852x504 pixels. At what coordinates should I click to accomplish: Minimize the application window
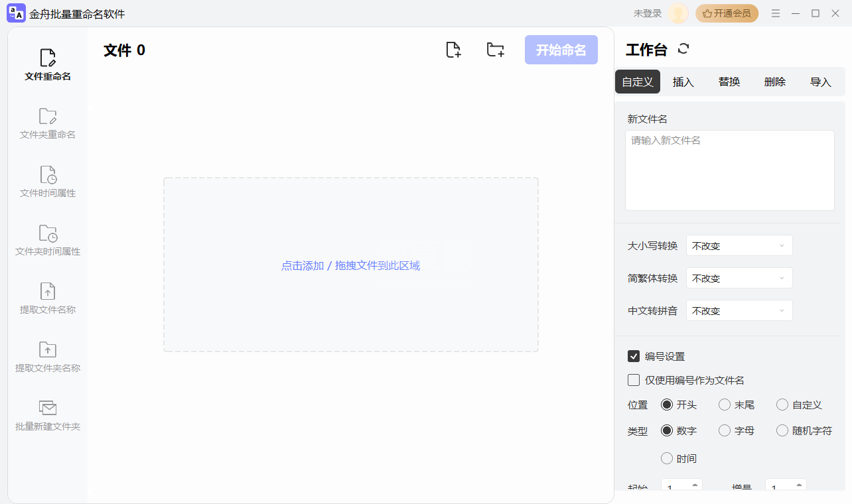coord(796,13)
